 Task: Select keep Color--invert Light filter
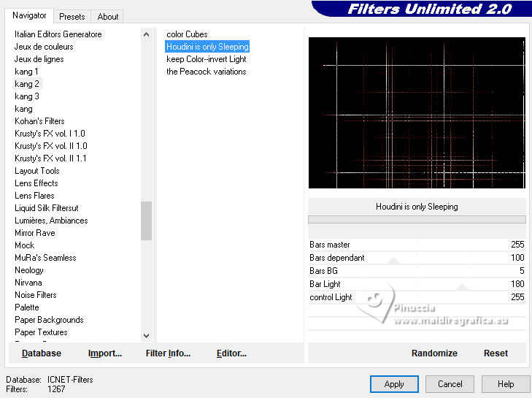[207, 59]
